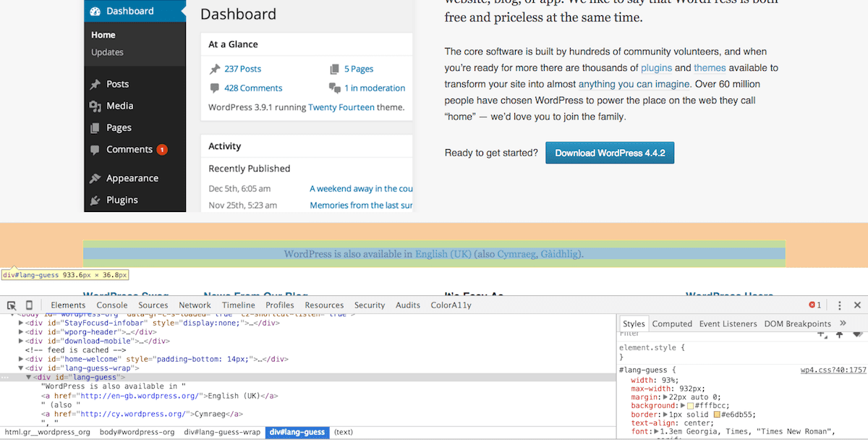Select div#lang-guess-wrap breadcrumb
868x440 pixels.
pos(222,432)
